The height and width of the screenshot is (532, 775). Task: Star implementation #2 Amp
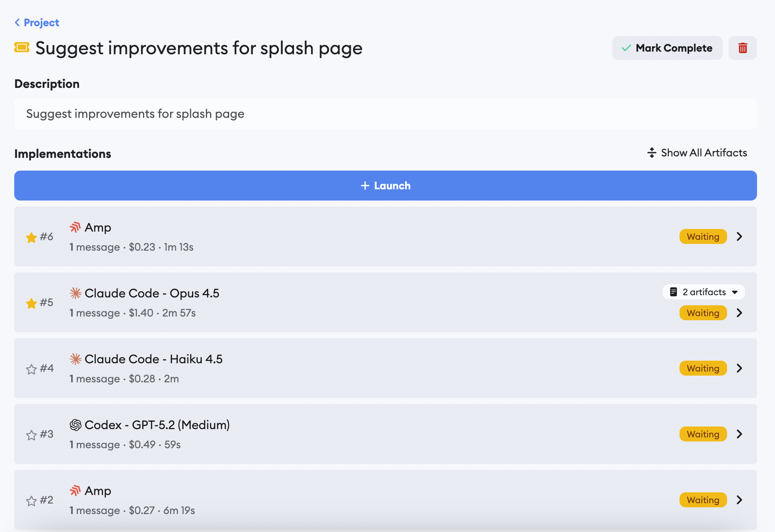click(31, 501)
